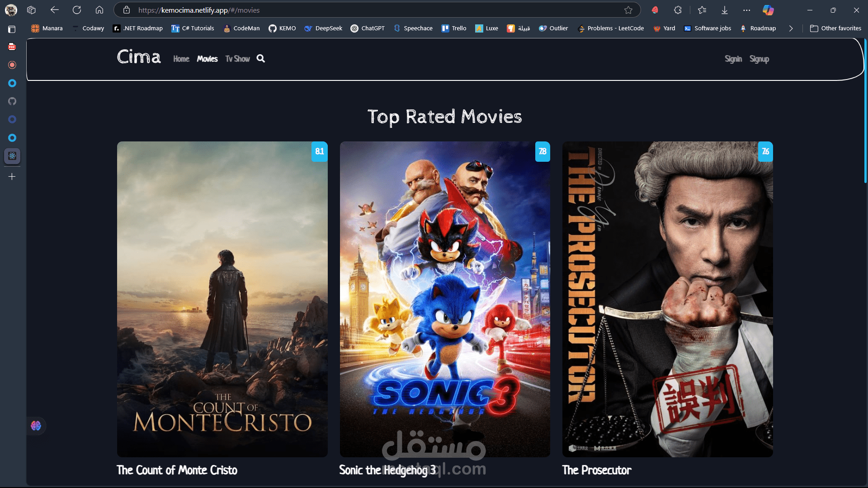Go to the Home nav item
868x488 pixels.
(181, 59)
